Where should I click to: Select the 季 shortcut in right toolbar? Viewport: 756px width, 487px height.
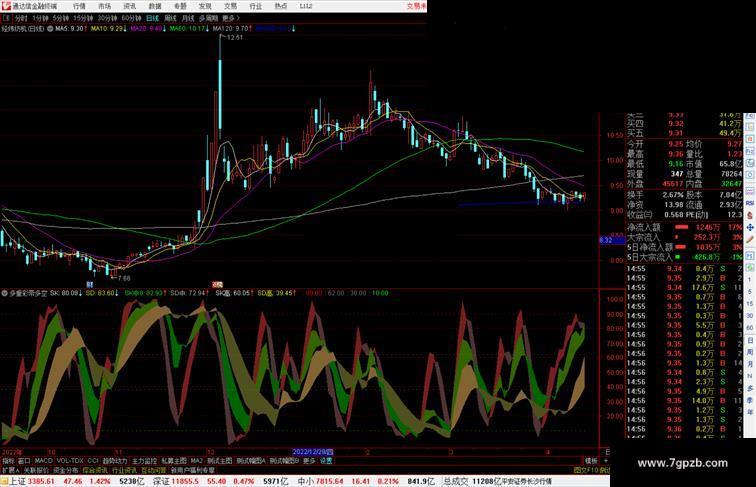coord(750,401)
